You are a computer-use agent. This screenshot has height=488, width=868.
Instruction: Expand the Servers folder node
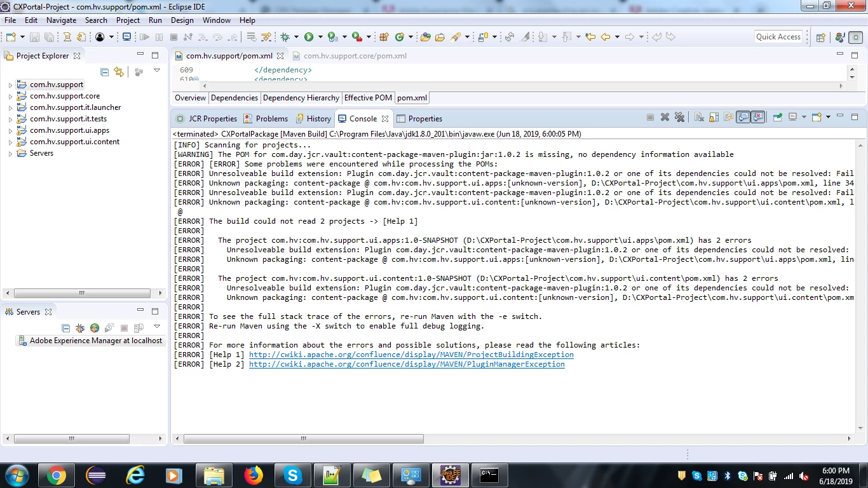coord(10,153)
